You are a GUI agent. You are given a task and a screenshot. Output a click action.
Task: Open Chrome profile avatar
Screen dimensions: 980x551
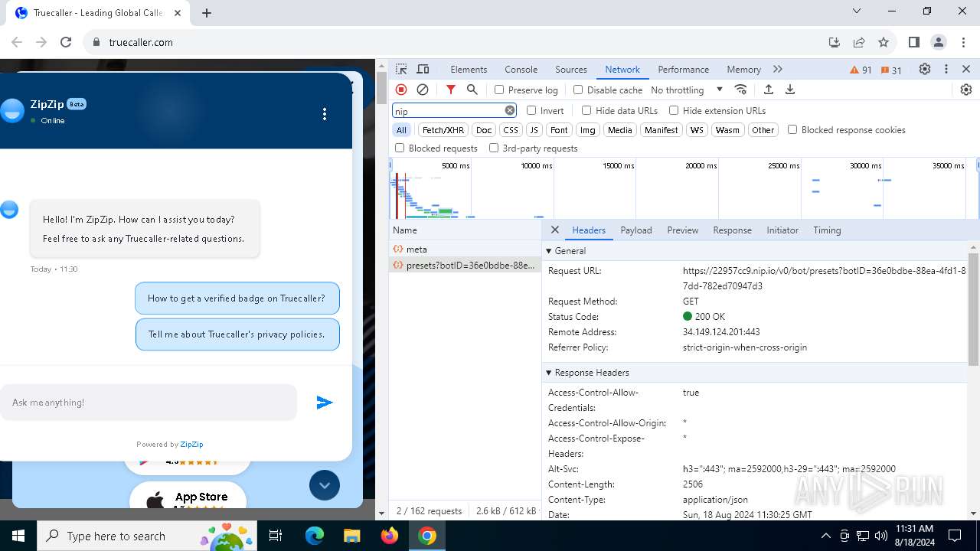[939, 42]
